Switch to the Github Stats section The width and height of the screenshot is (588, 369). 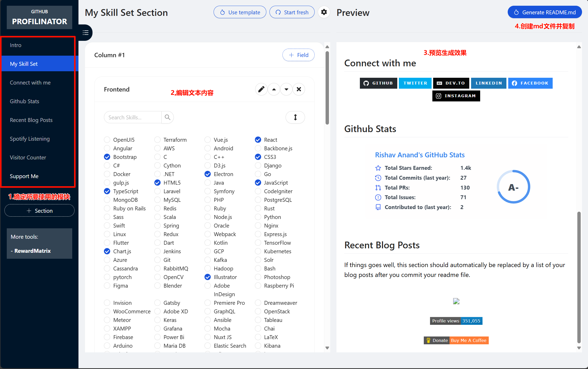point(24,101)
